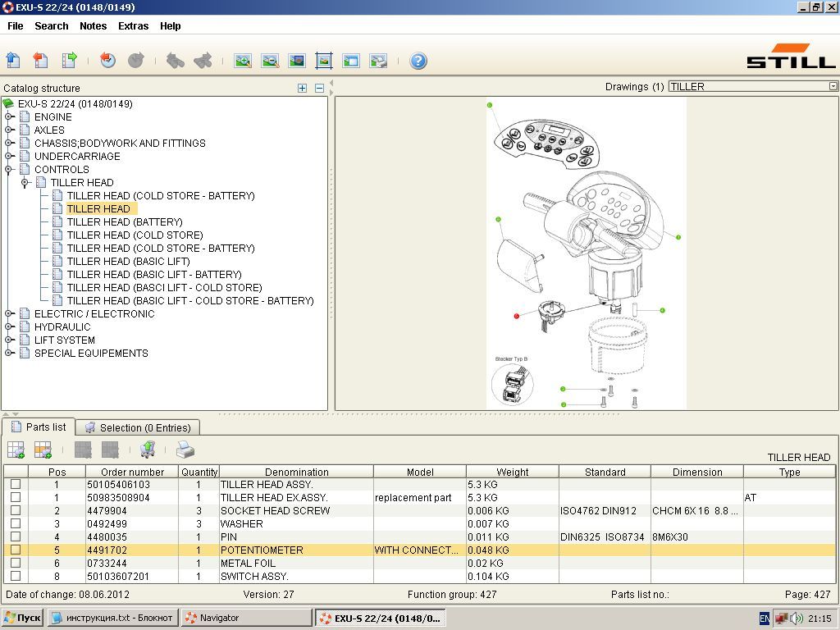Select TILLER HEAD (BASIC LIFT) tree item
Image resolution: width=840 pixels, height=630 pixels.
tap(129, 262)
